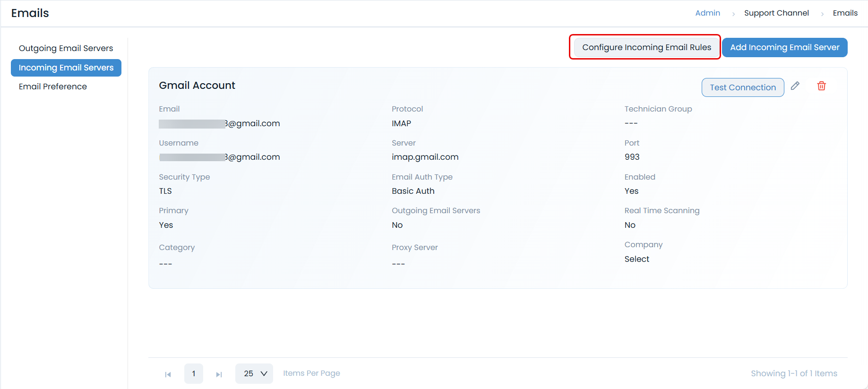Click the Emails breadcrumb item

coord(845,13)
